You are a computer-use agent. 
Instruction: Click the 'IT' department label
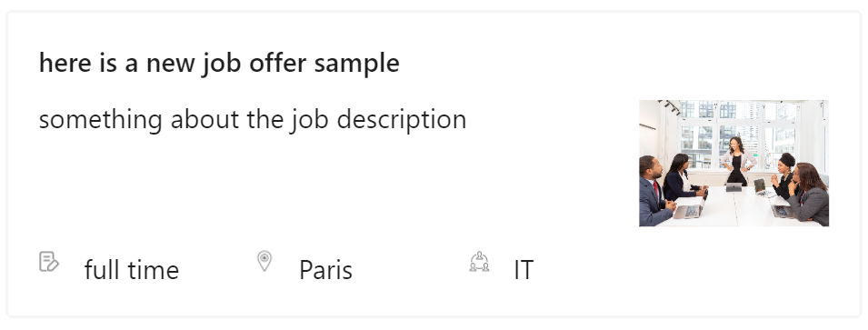[x=524, y=270]
